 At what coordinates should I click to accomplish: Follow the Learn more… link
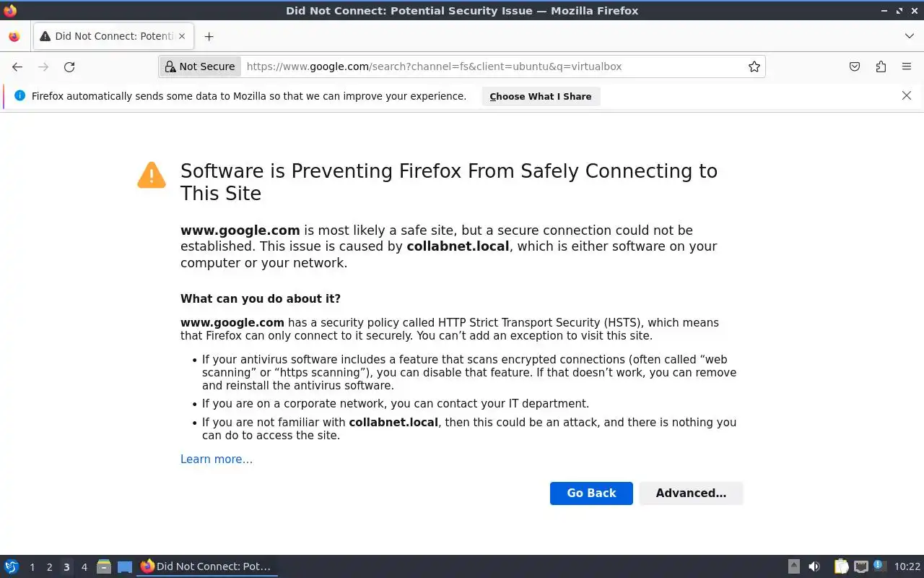coord(217,459)
